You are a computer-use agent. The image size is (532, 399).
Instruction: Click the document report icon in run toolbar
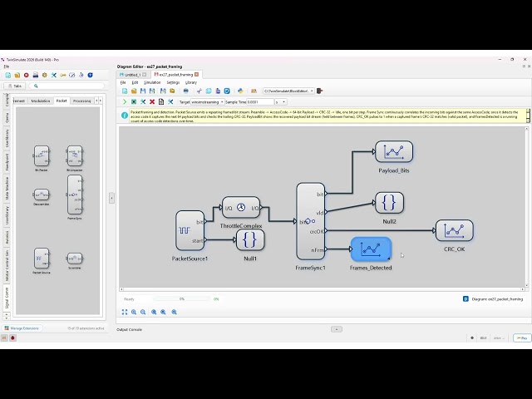click(161, 101)
